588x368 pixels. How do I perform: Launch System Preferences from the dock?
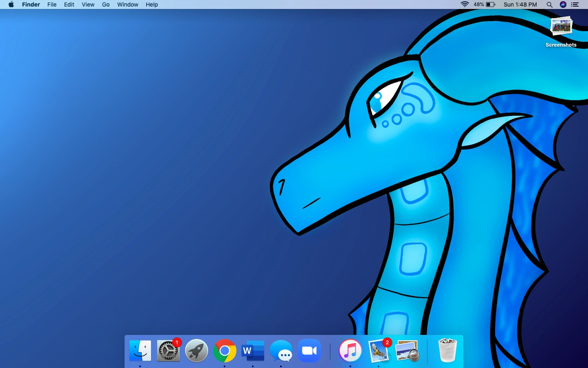[168, 351]
